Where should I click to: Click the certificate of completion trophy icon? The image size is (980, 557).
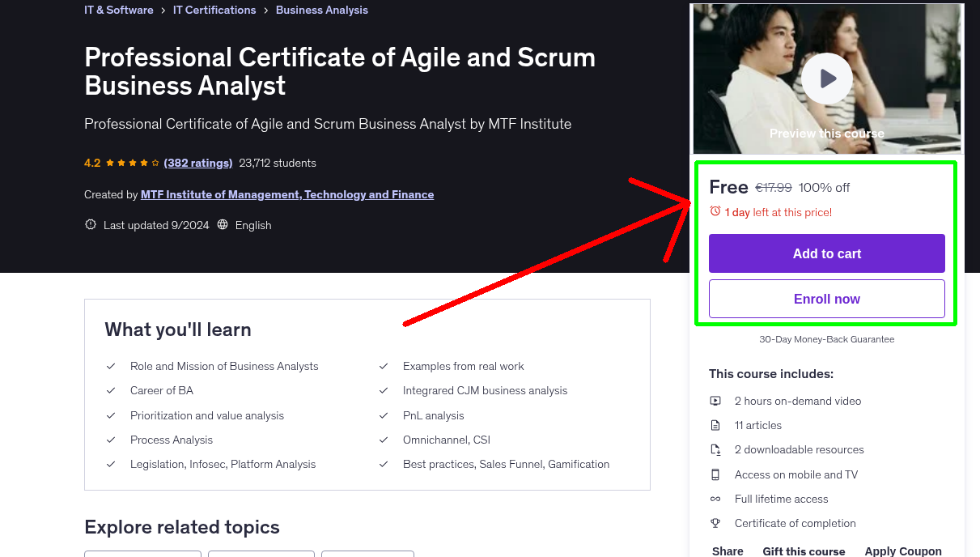(715, 523)
